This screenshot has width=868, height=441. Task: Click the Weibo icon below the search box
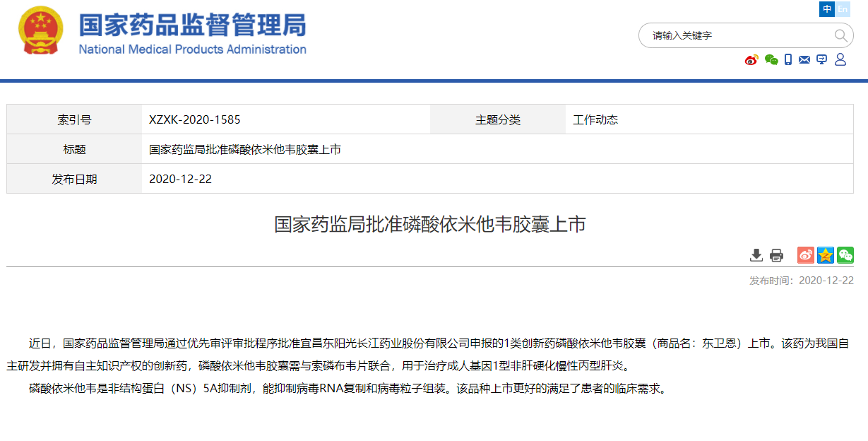[751, 60]
